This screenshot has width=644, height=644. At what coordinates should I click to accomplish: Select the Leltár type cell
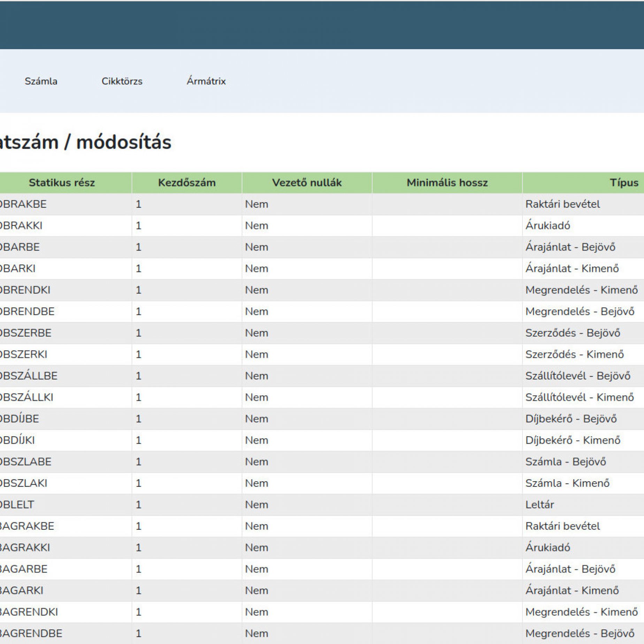tap(539, 505)
